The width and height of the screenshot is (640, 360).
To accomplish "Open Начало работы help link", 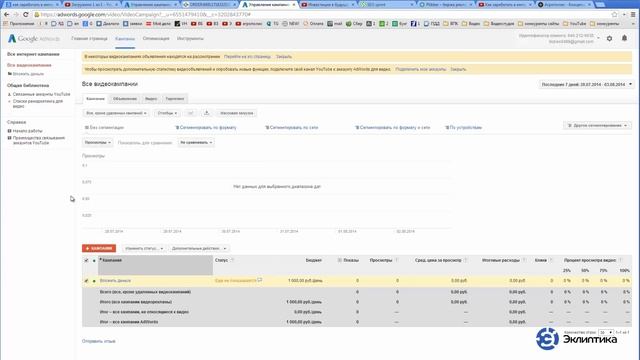I will point(27,131).
